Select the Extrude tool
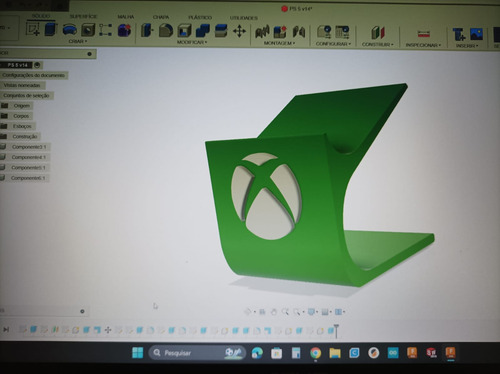This screenshot has height=374, width=500. click(x=51, y=29)
